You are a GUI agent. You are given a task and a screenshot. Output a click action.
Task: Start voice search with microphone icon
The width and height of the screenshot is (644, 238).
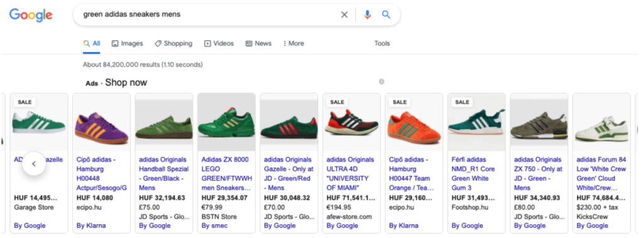[x=367, y=15]
